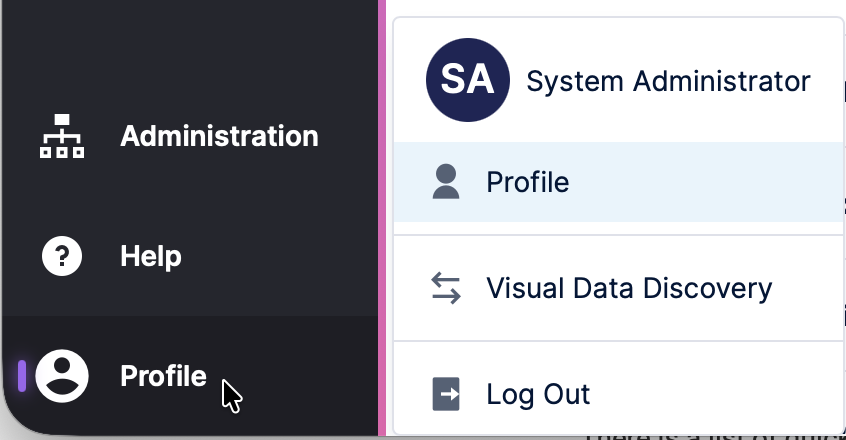Screen dimensions: 846x440
Task: Click the swap arrows icon for Visual Data Discovery
Action: [446, 288]
